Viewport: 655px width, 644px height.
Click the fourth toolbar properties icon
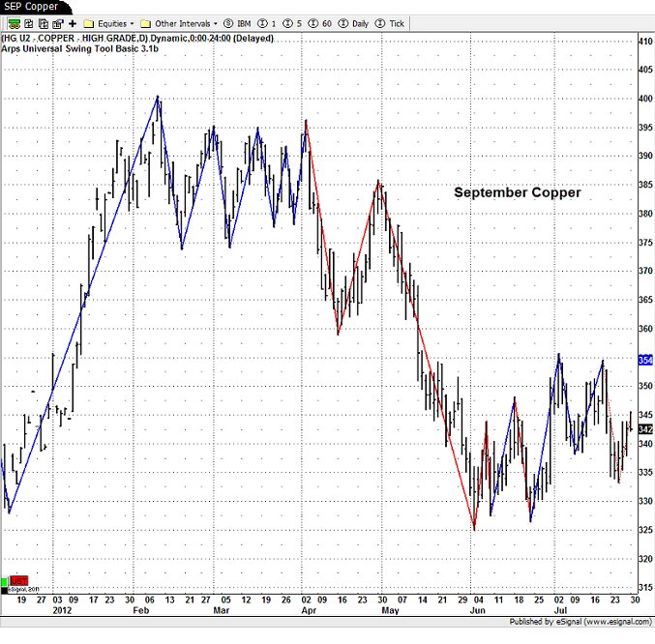click(x=58, y=22)
